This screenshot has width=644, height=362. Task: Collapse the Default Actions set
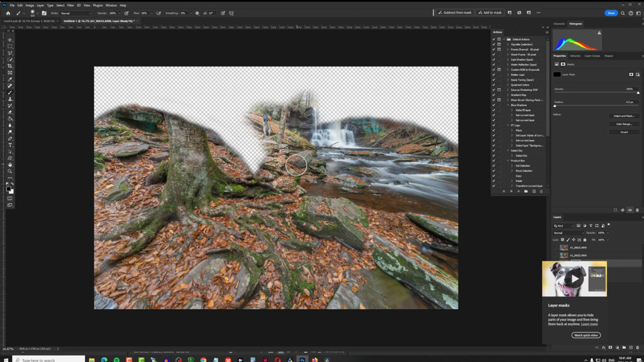pos(505,39)
